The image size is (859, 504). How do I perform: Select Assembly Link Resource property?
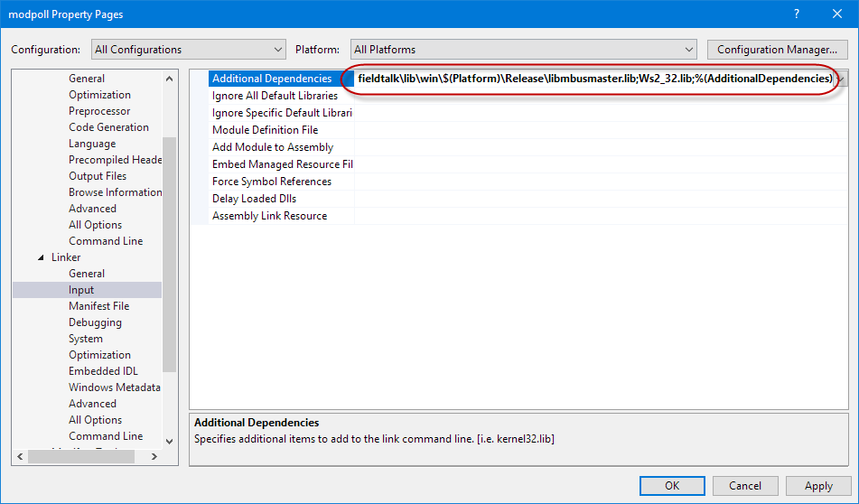(x=269, y=216)
